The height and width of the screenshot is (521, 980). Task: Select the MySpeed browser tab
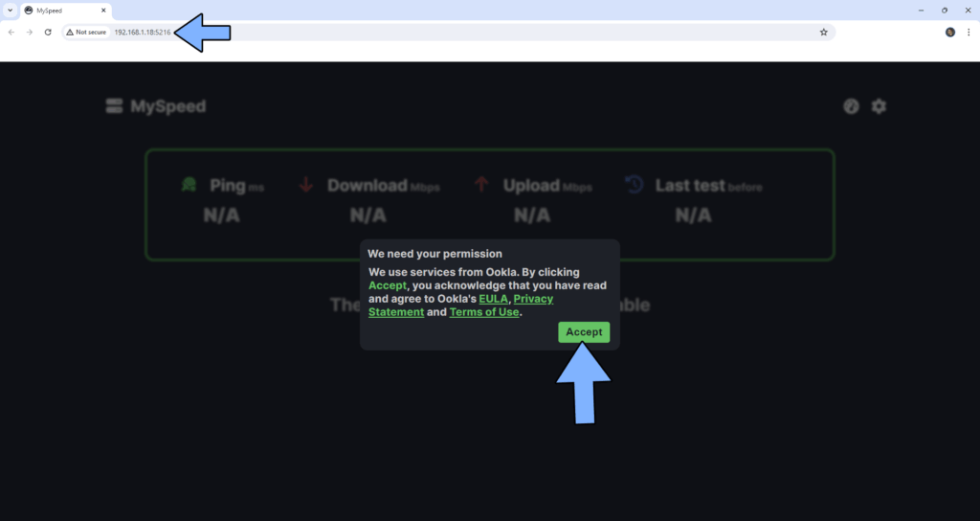point(66,11)
